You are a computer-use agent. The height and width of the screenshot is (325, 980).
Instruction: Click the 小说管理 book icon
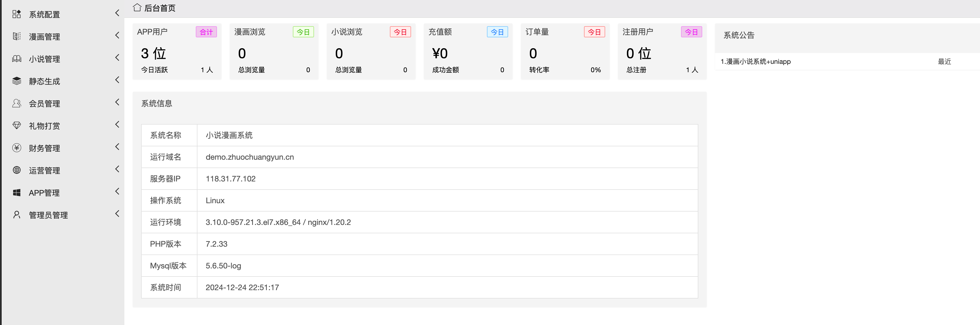(16, 59)
